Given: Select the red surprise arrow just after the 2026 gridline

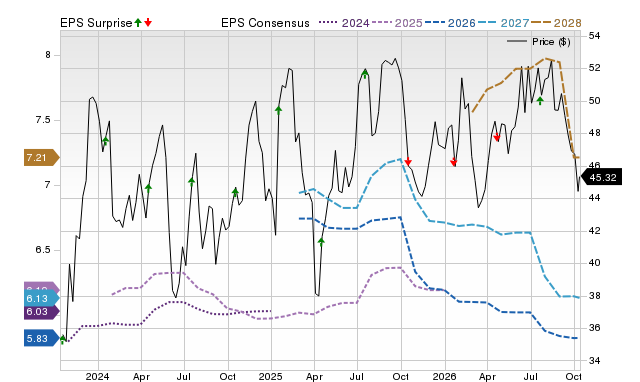Looking at the screenshot, I should (453, 162).
